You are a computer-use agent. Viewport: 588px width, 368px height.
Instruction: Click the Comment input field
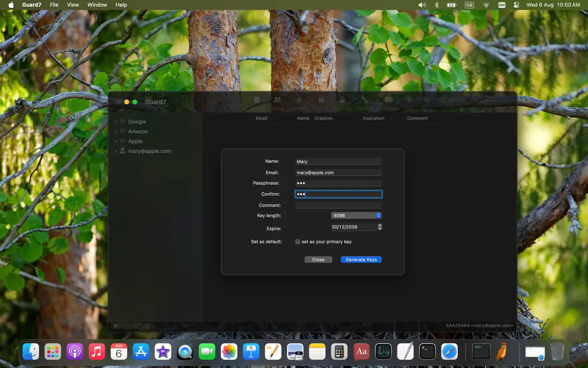pyautogui.click(x=338, y=205)
